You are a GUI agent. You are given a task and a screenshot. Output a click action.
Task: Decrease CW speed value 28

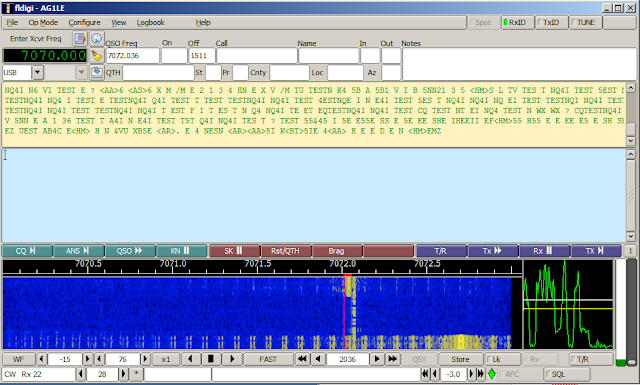[81, 374]
